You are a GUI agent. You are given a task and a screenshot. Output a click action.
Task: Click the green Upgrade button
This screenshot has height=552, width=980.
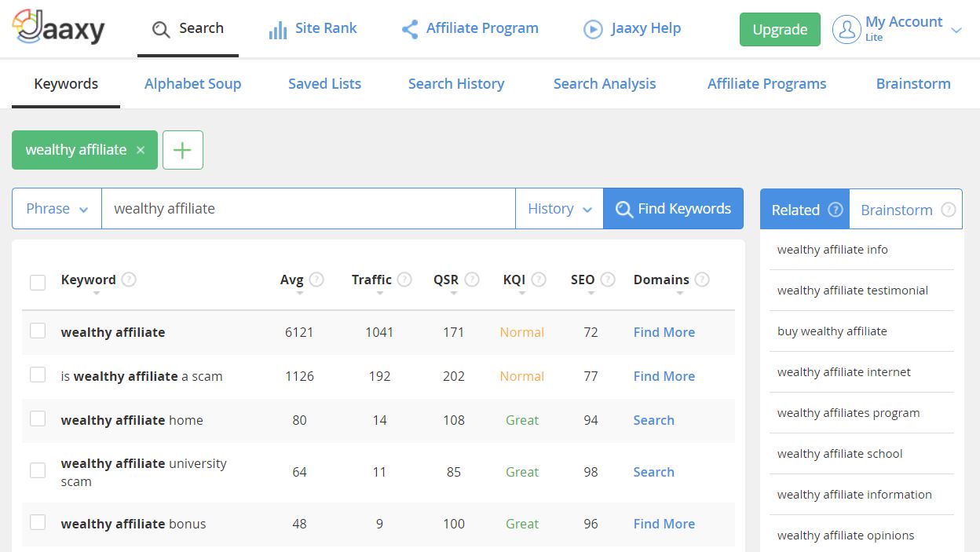(780, 30)
